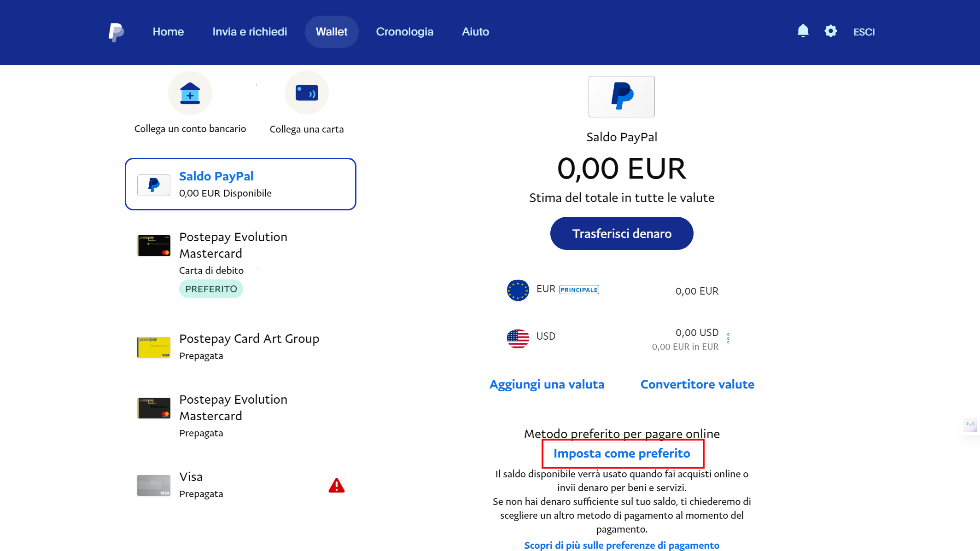Open the 'Invia e richiedi' menu item
980x551 pixels.
point(250,31)
